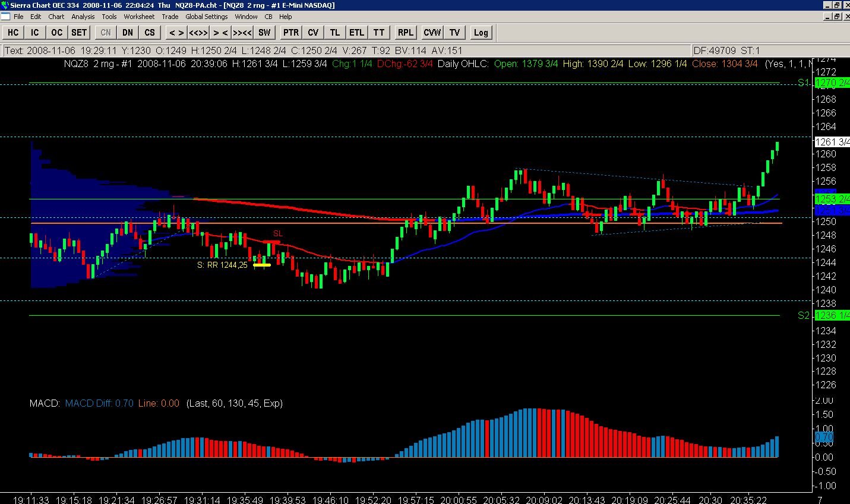Screen dimensions: 850x504
Task: Select the PTR pointer tool
Action: [x=290, y=33]
